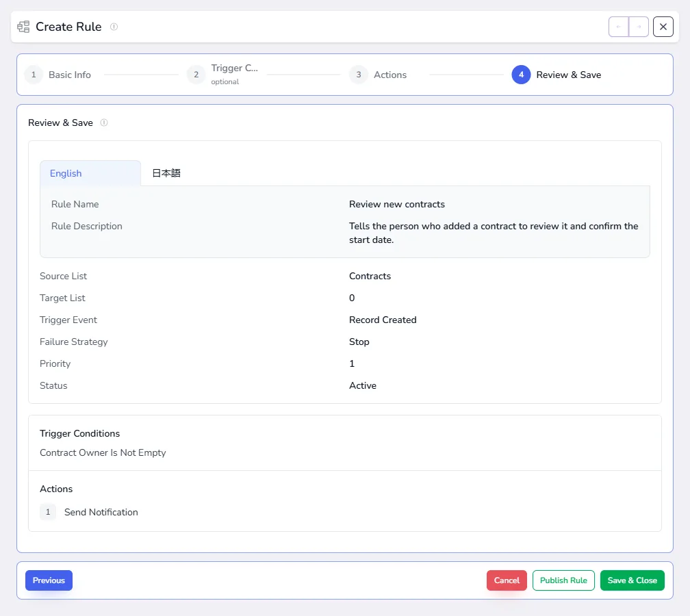Select step 4 Review & Save
690x616 pixels.
pos(557,75)
